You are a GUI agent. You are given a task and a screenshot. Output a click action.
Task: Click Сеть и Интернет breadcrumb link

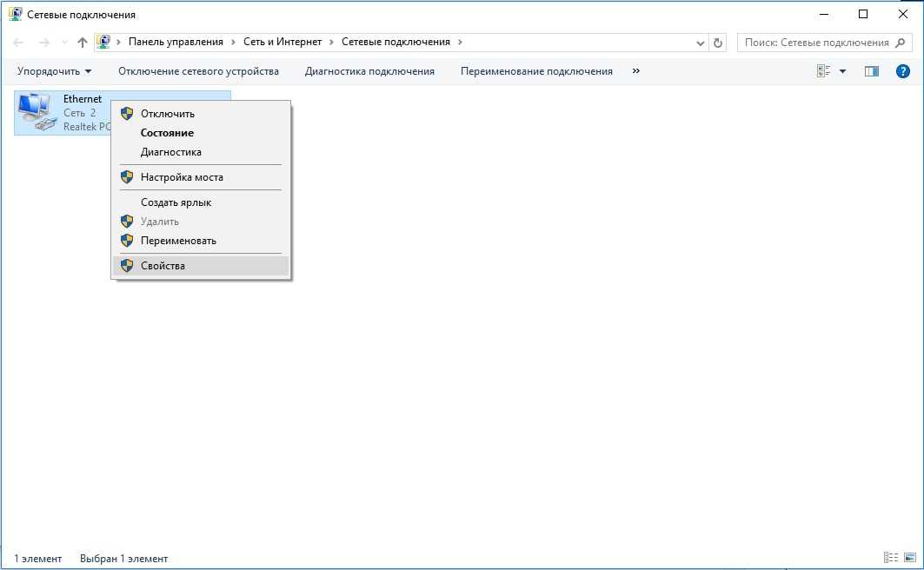click(283, 42)
